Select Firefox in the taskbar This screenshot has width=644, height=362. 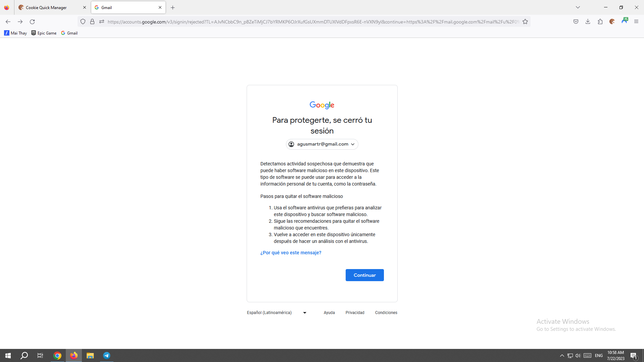point(74,356)
